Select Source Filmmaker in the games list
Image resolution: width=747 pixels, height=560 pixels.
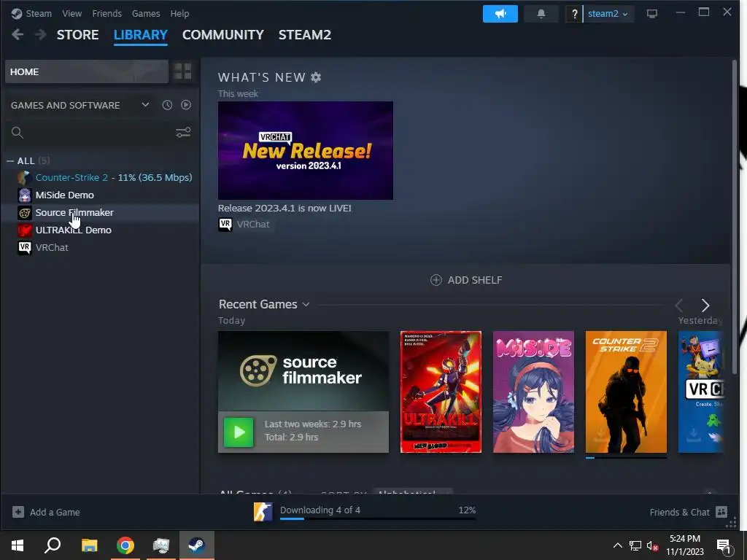coord(74,212)
